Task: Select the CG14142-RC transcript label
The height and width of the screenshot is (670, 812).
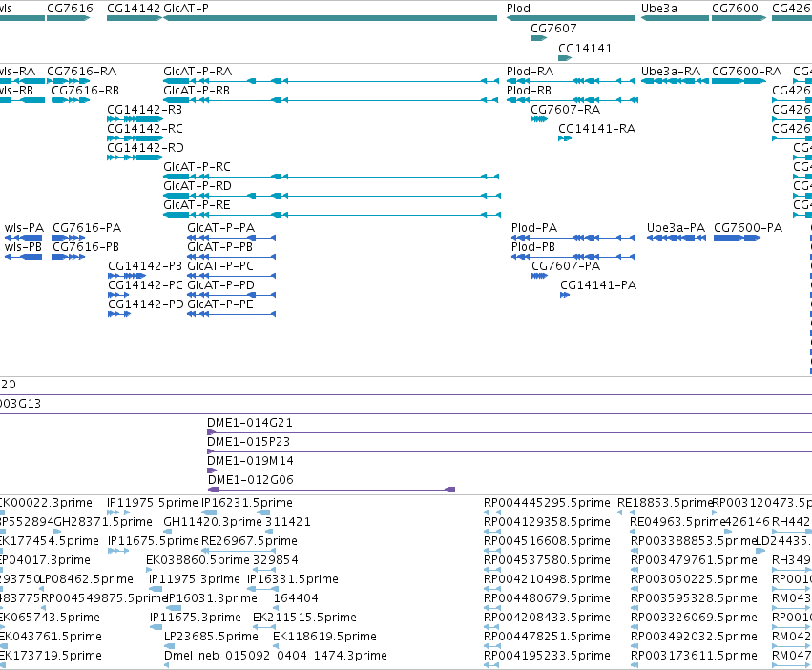Action: pos(145,129)
